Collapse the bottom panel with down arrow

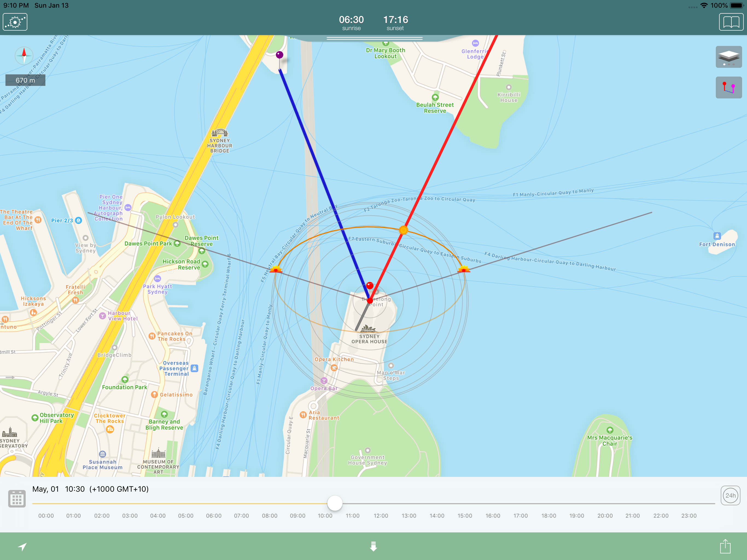(373, 546)
